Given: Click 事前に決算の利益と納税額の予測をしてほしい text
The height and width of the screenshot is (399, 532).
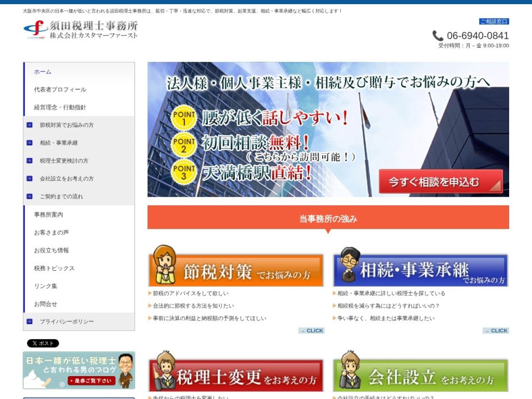Looking at the screenshot, I should pos(210,318).
